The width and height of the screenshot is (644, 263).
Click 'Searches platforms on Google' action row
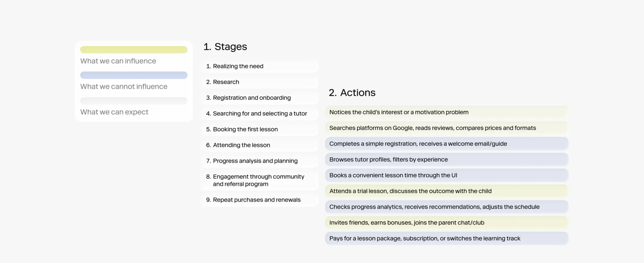pyautogui.click(x=432, y=128)
